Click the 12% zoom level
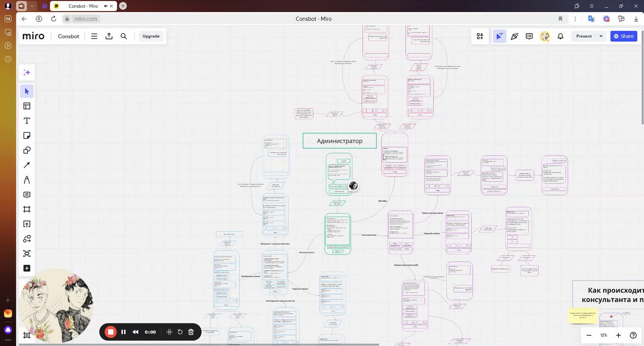644x346 pixels. tap(604, 335)
